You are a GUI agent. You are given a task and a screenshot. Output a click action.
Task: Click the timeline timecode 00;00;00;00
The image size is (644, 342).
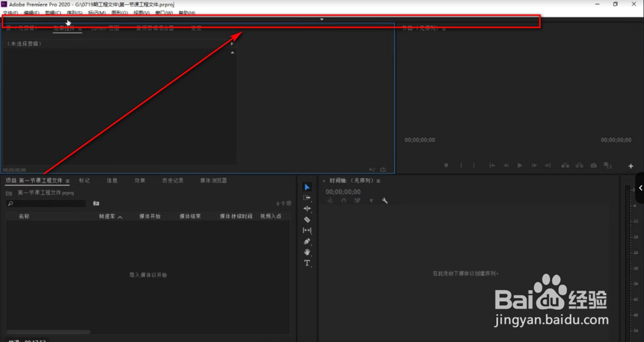(343, 192)
